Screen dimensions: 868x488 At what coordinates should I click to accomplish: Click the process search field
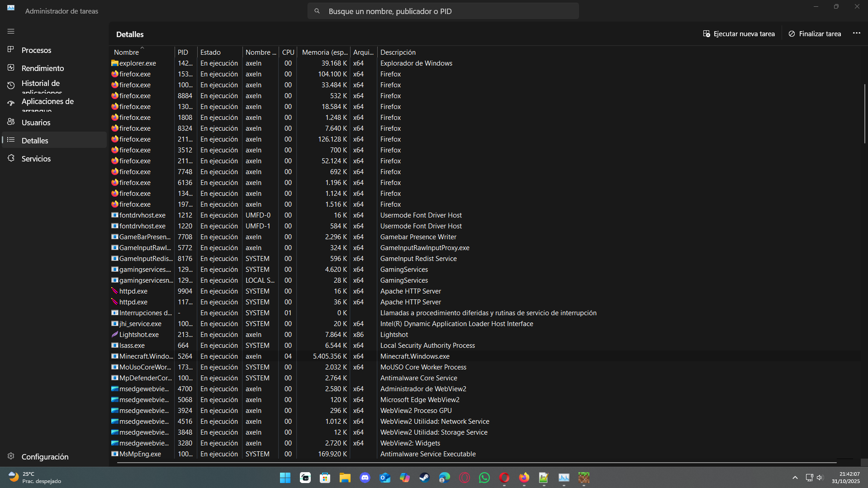point(443,11)
